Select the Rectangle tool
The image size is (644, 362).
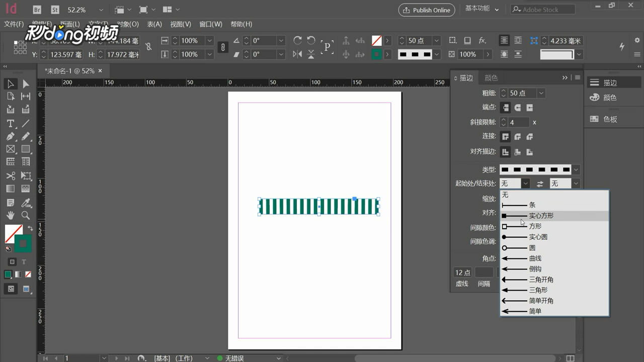coord(26,149)
